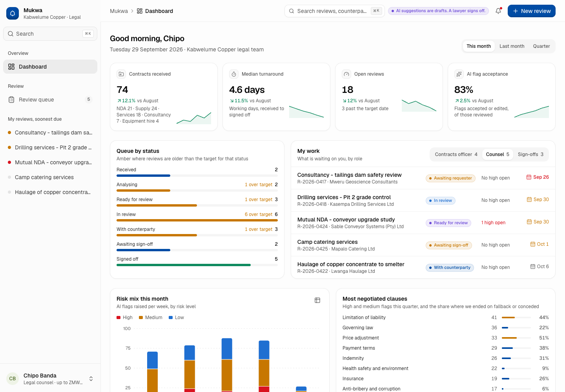565x392 pixels.
Task: Open Camp catering services in sidebar
Action: click(50, 177)
